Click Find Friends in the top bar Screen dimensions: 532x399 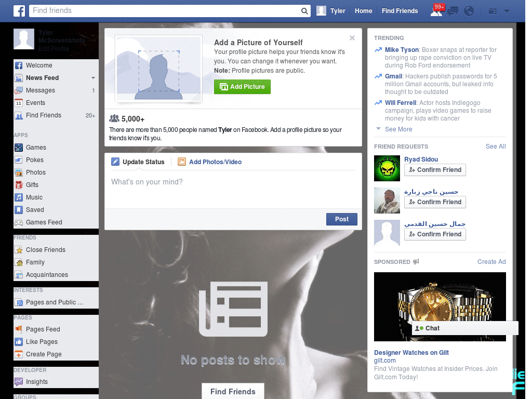tap(400, 11)
